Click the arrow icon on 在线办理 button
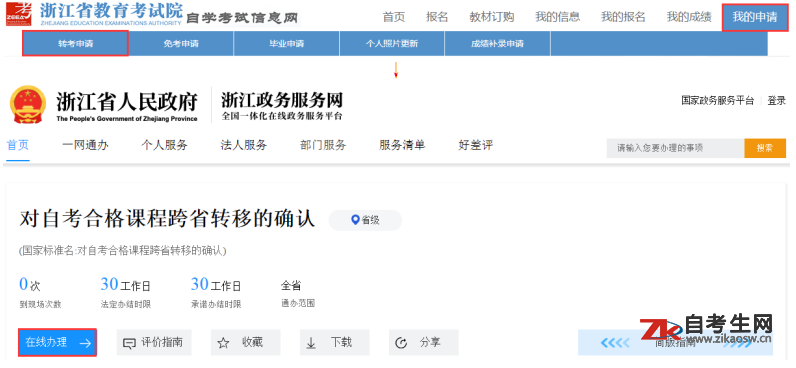Screen dimensions: 796x368 tap(85, 344)
